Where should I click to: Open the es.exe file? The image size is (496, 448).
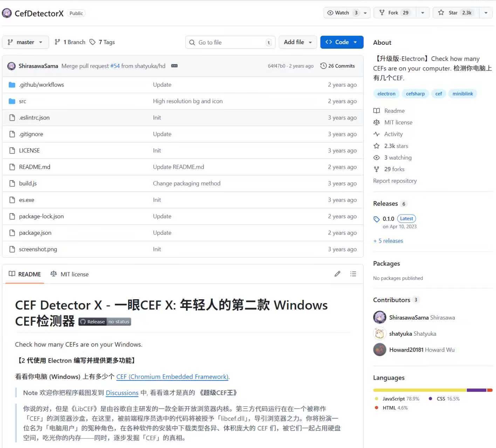pos(27,200)
